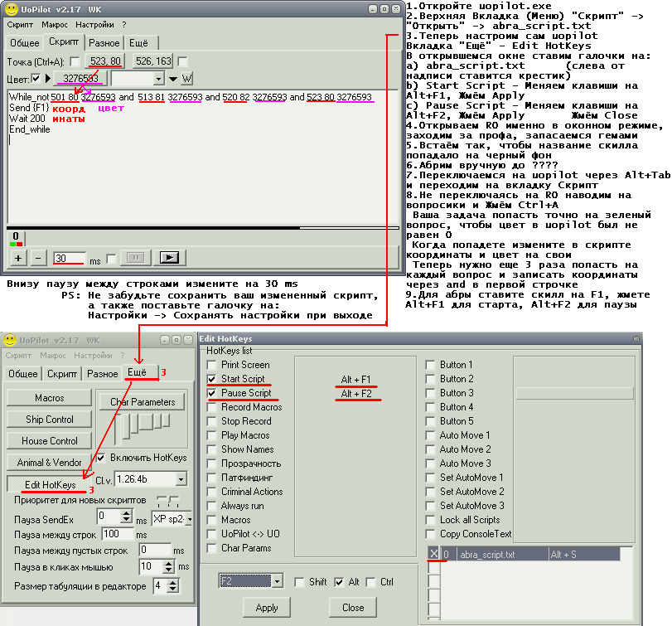
Task: Click the Close button in Edit HotKeys
Action: 353,608
